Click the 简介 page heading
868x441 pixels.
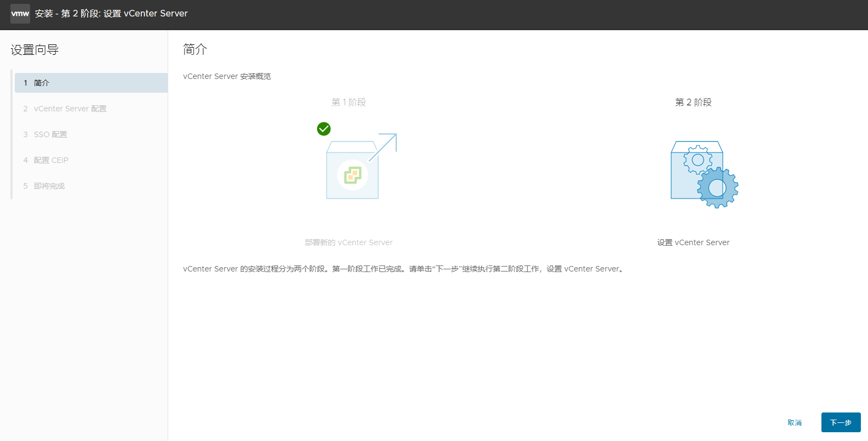point(195,49)
